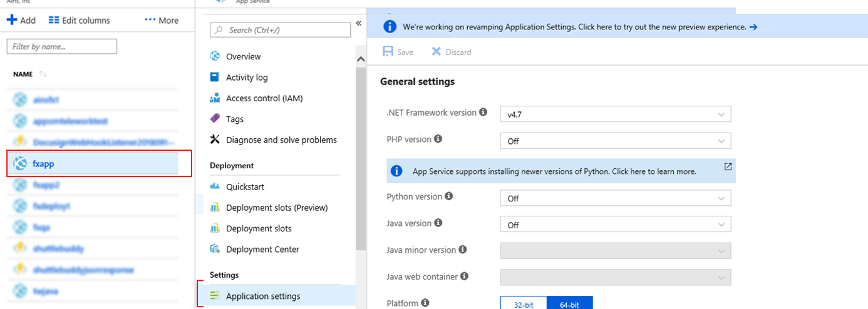Viewport: 868px width, 309px height.
Task: Click external link icon on Python banner
Action: 728,167
